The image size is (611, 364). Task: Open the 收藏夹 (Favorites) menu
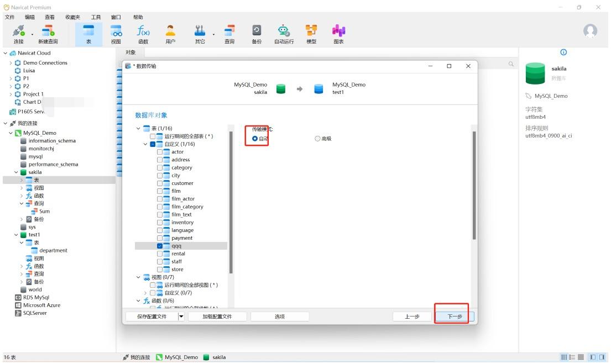coord(72,17)
